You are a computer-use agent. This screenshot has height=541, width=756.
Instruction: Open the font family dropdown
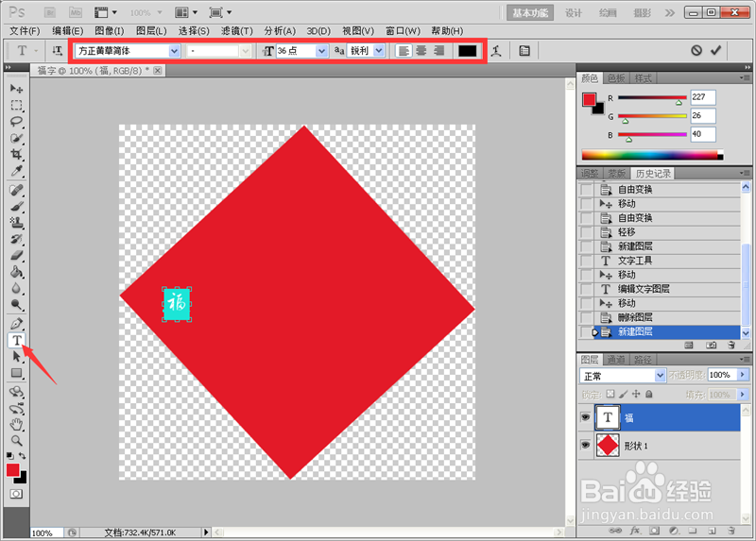click(x=175, y=51)
